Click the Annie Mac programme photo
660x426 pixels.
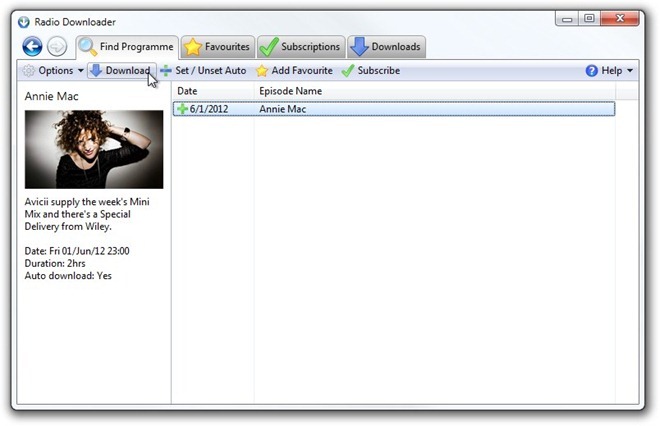tap(94, 149)
